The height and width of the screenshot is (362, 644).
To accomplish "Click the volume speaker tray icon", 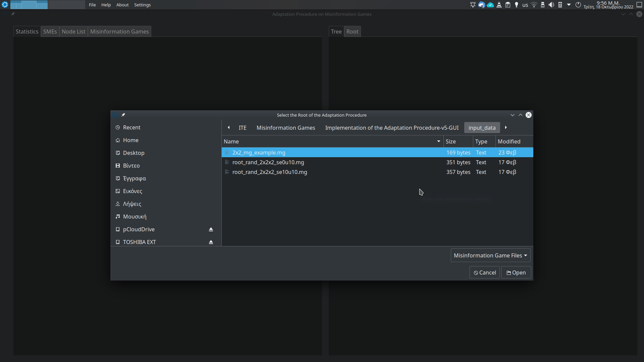I will coord(551,5).
